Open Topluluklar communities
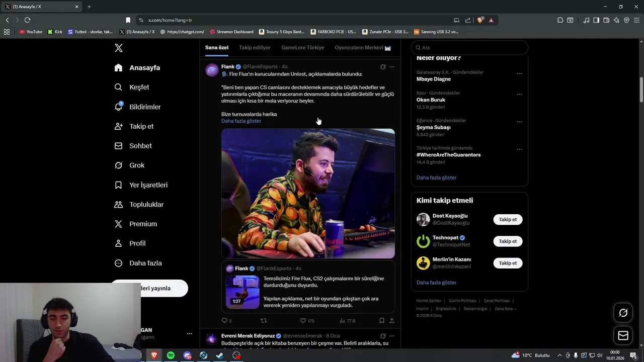The image size is (644, 362). point(139,205)
